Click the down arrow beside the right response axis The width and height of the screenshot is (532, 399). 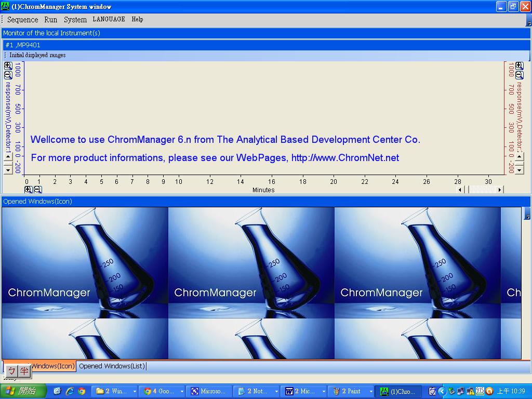[519, 169]
